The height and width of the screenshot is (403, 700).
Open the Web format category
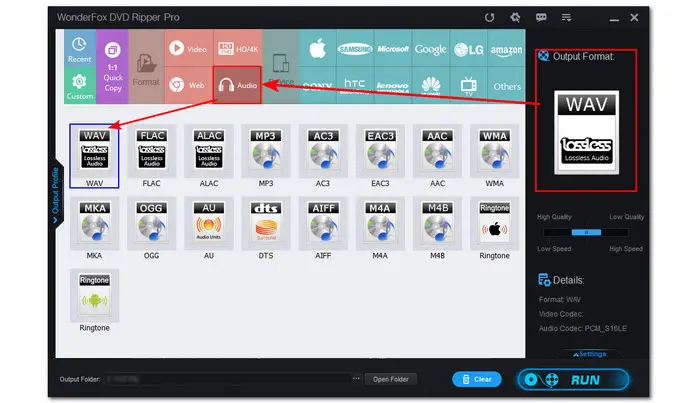coord(188,85)
